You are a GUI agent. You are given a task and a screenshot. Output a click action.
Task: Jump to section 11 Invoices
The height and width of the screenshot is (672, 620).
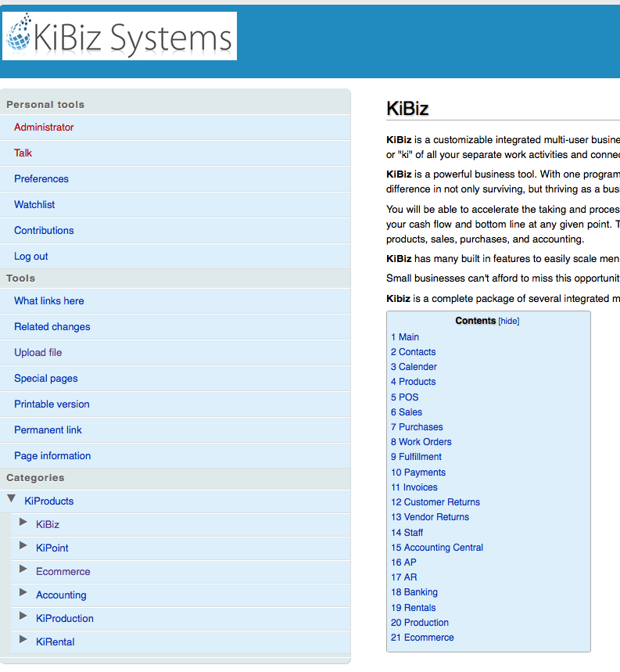pos(414,487)
